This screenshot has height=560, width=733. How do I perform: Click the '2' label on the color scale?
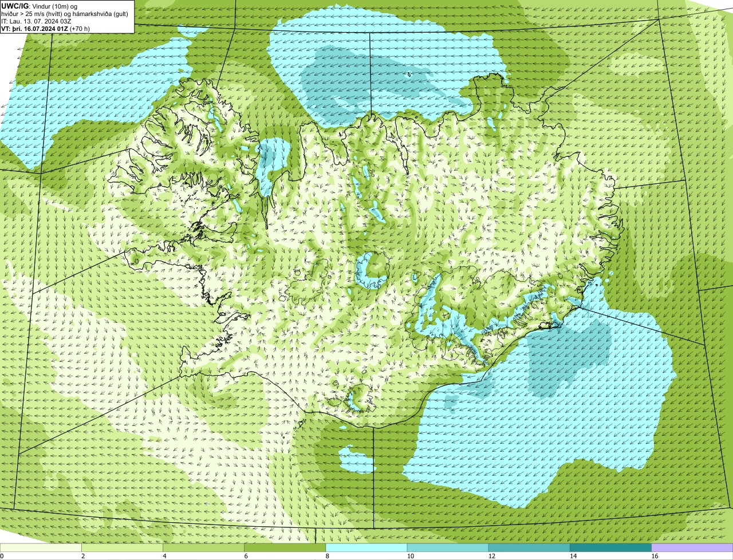pos(83,556)
